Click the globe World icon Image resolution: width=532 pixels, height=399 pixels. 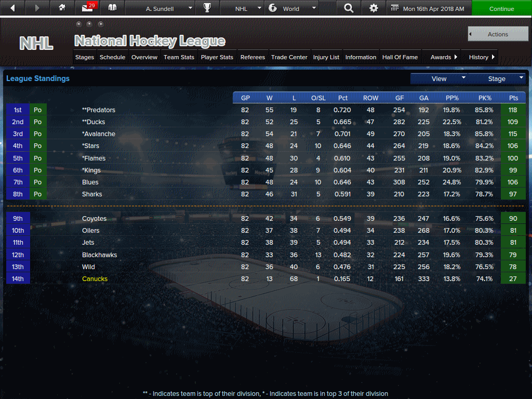coord(273,8)
